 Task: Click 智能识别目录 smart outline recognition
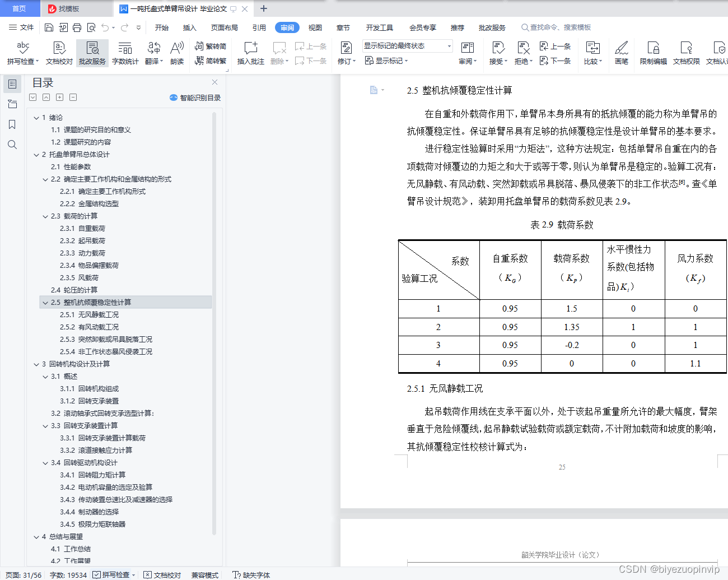click(x=195, y=98)
